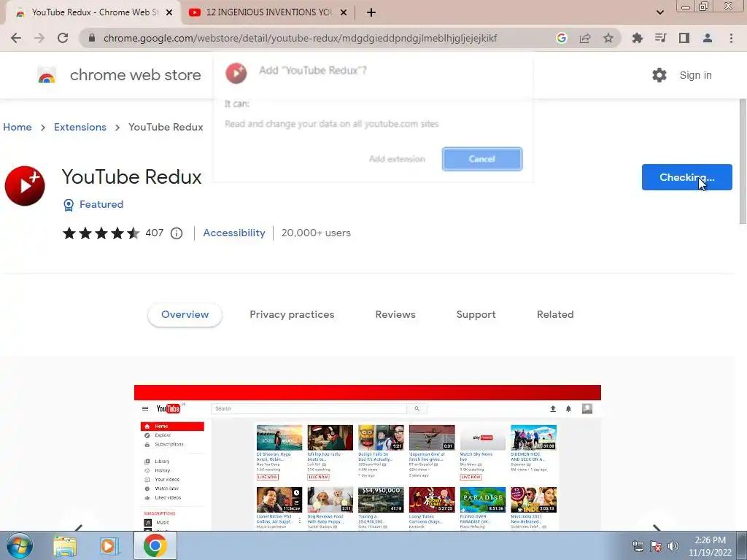Open the Chrome profile avatar

[x=708, y=38]
